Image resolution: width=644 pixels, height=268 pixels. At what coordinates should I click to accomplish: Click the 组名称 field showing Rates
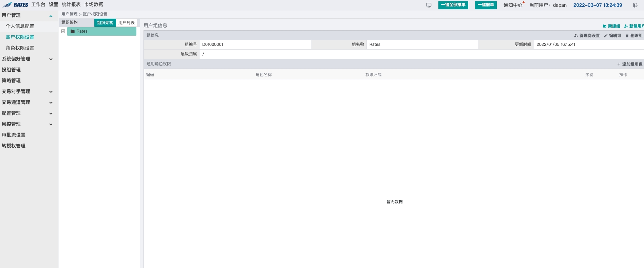point(422,44)
